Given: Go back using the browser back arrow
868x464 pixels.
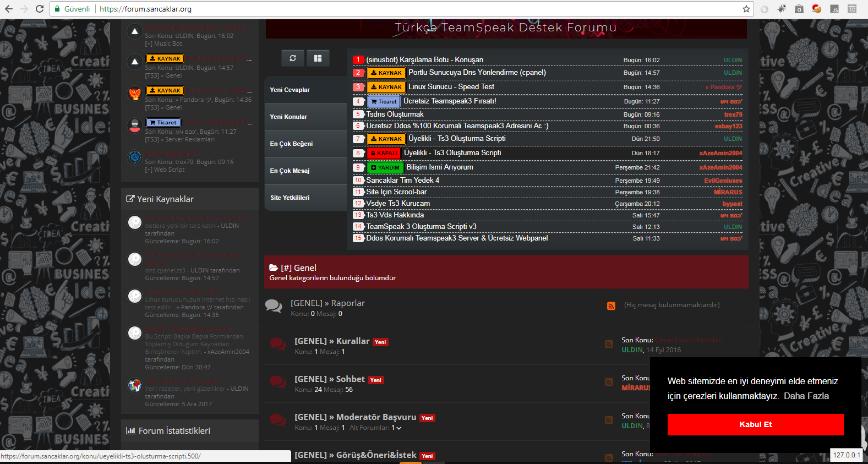Looking at the screenshot, I should [9, 9].
